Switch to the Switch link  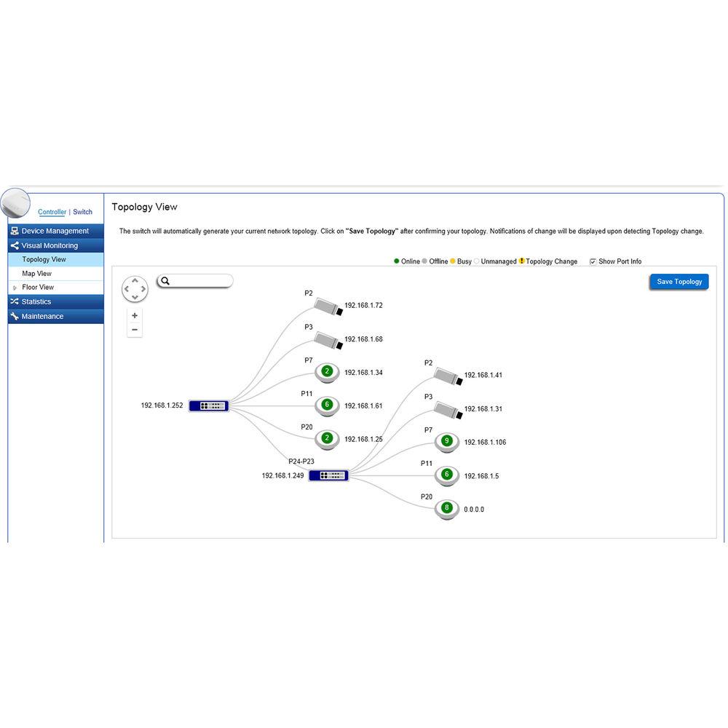point(82,212)
